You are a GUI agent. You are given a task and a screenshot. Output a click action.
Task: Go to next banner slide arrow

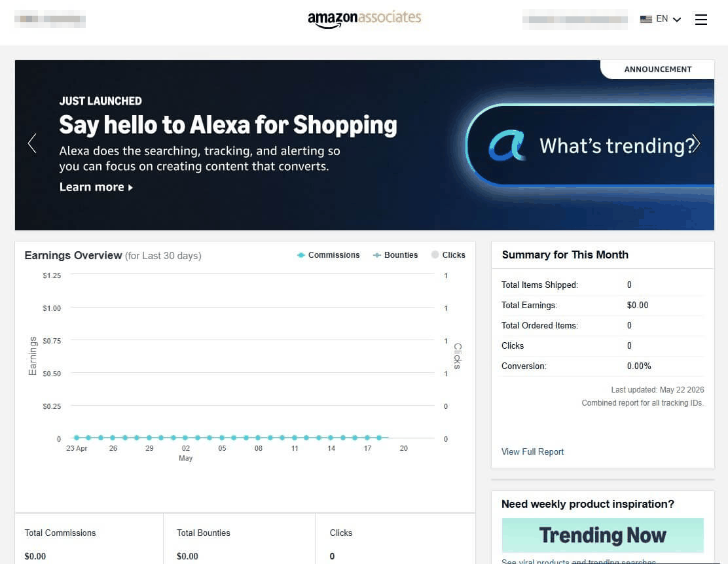(x=695, y=143)
